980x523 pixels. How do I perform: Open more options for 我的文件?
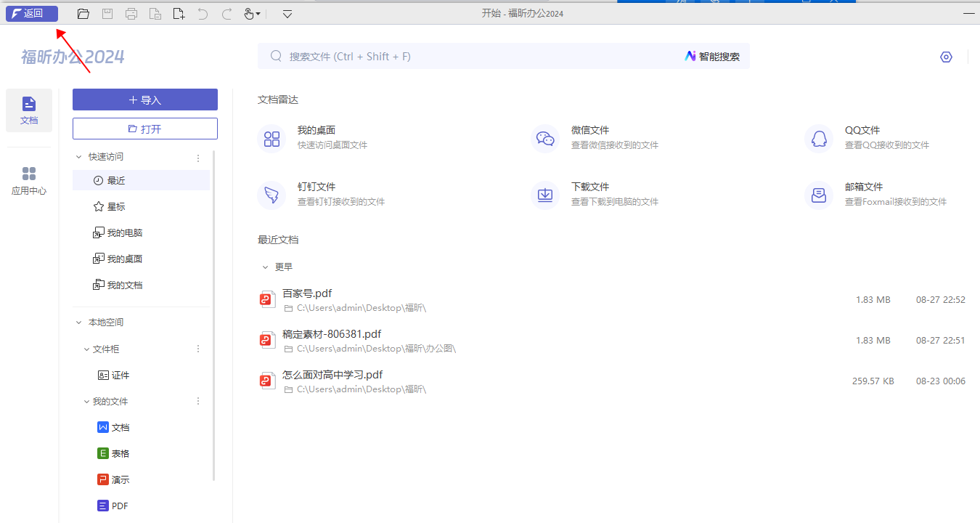pyautogui.click(x=198, y=402)
